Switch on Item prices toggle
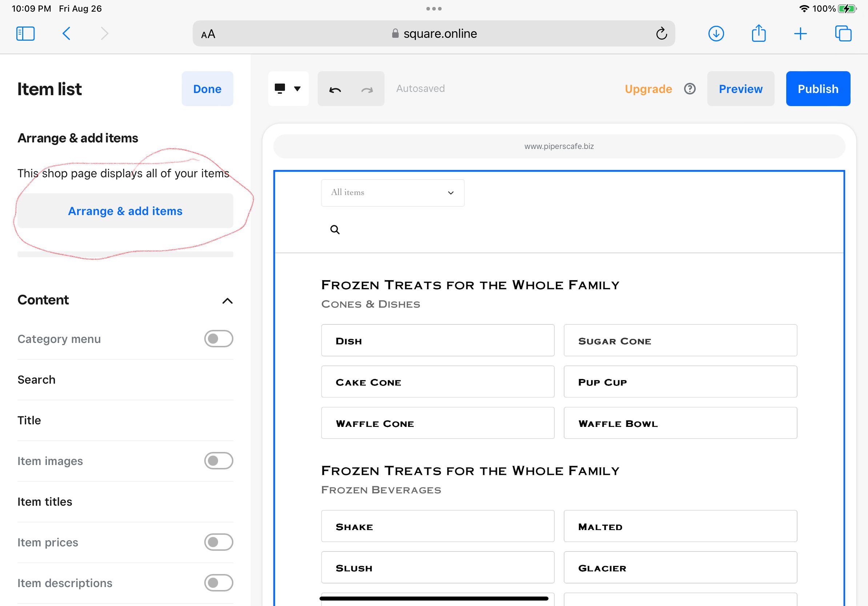The image size is (868, 606). point(218,542)
